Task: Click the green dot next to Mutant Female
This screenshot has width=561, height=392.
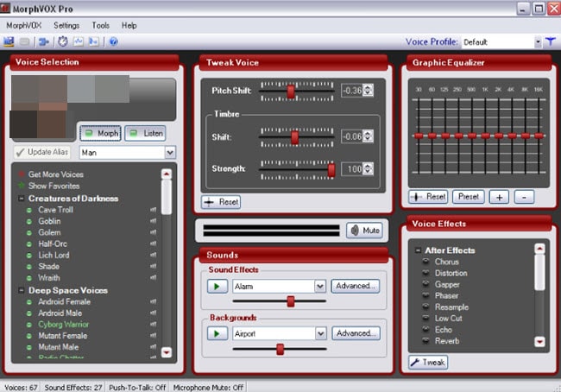Action: click(x=29, y=336)
